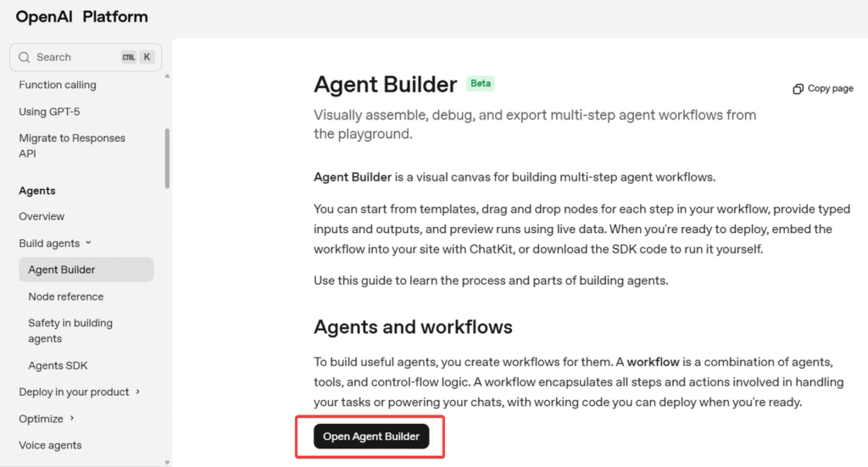Go to Using GPT-5 guide
868x467 pixels.
[49, 112]
